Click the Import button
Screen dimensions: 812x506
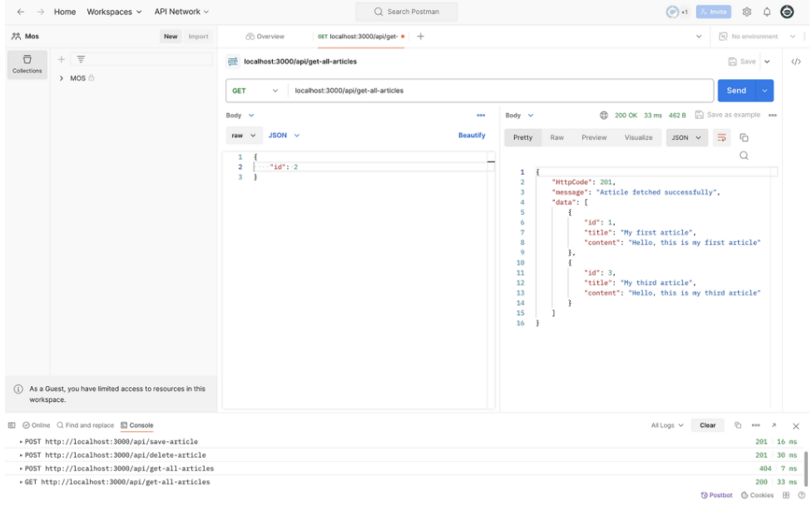[x=198, y=37]
